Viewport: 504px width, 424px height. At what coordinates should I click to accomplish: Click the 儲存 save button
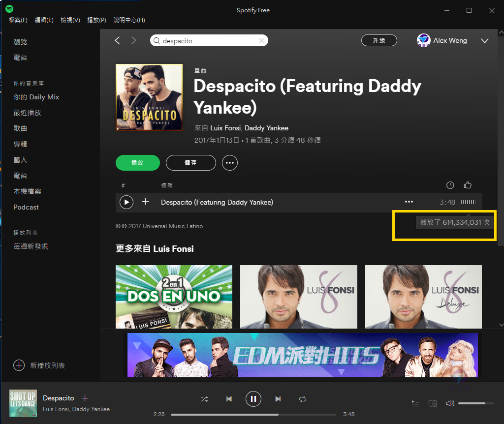pyautogui.click(x=190, y=163)
